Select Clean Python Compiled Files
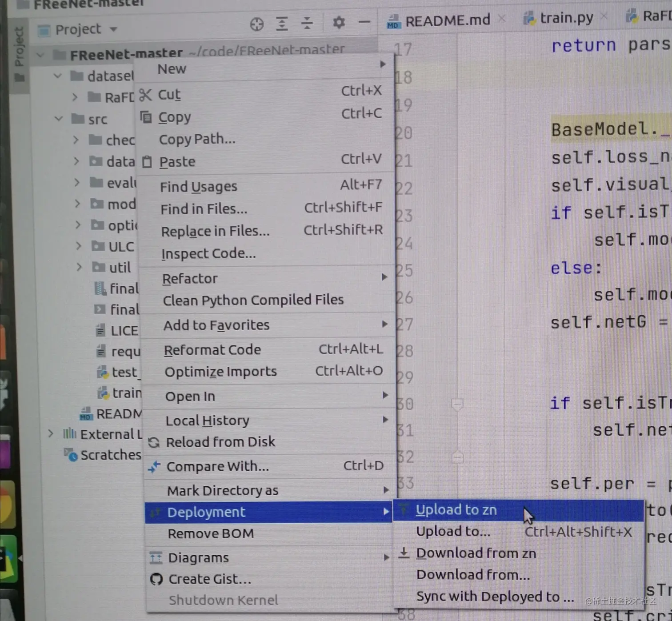 [x=267, y=300]
